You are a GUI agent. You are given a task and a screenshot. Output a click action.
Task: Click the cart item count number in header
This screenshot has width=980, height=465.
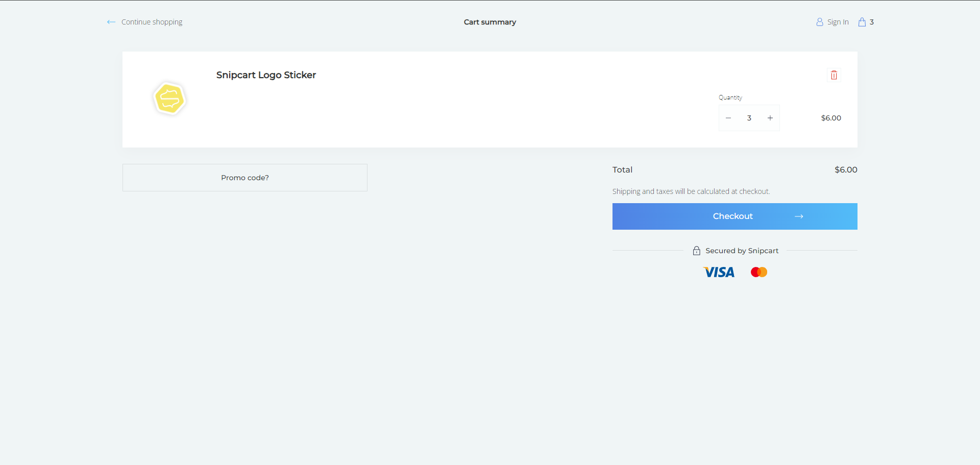872,22
